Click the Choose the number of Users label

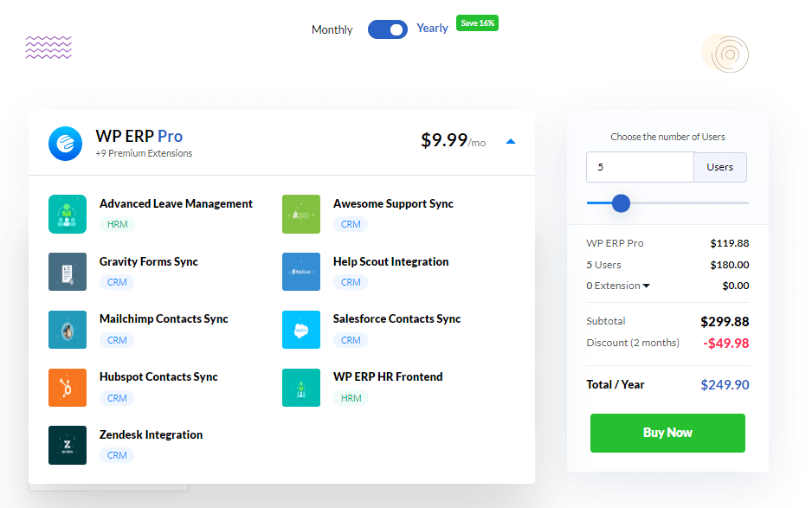[x=667, y=137]
